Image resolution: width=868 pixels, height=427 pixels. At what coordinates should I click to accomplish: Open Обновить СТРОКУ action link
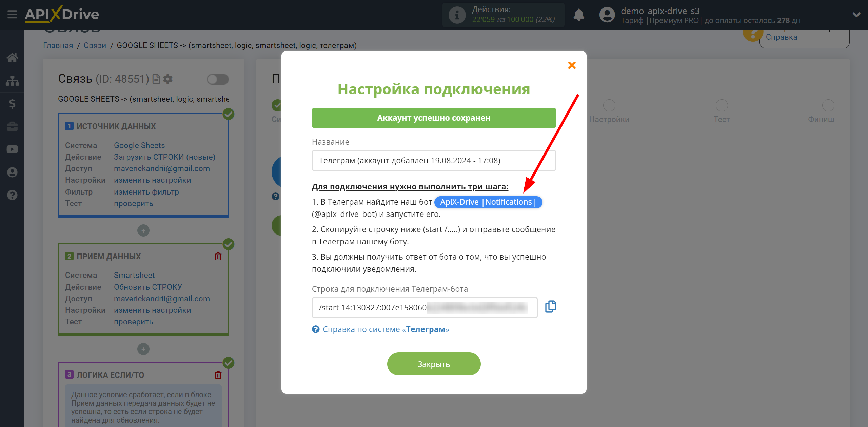pyautogui.click(x=148, y=287)
